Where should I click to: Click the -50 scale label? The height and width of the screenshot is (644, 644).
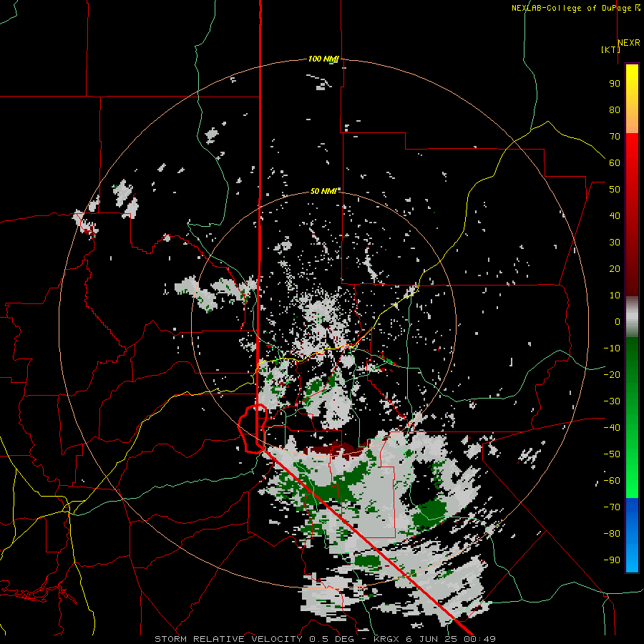click(612, 454)
